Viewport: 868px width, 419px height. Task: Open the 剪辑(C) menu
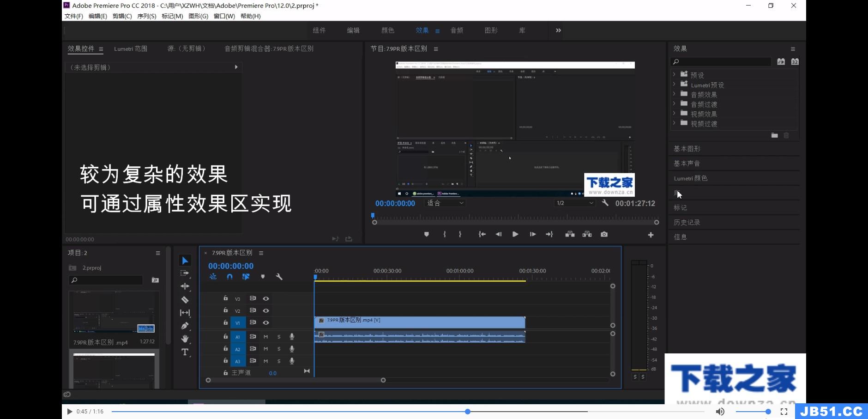pos(122,16)
